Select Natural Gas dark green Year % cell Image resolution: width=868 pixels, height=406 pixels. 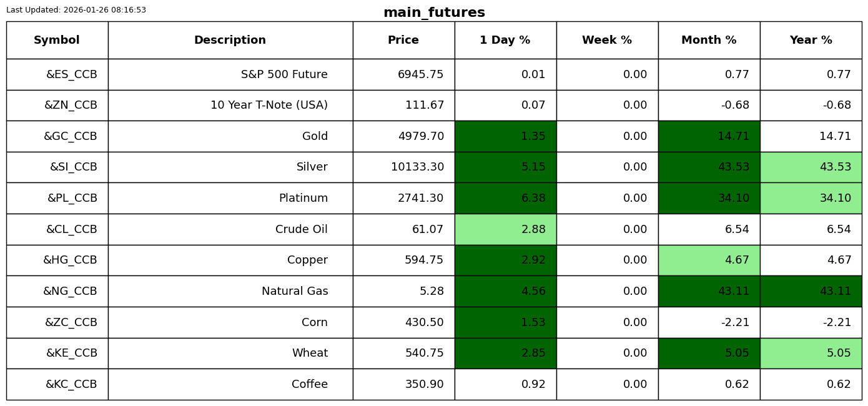tap(811, 292)
